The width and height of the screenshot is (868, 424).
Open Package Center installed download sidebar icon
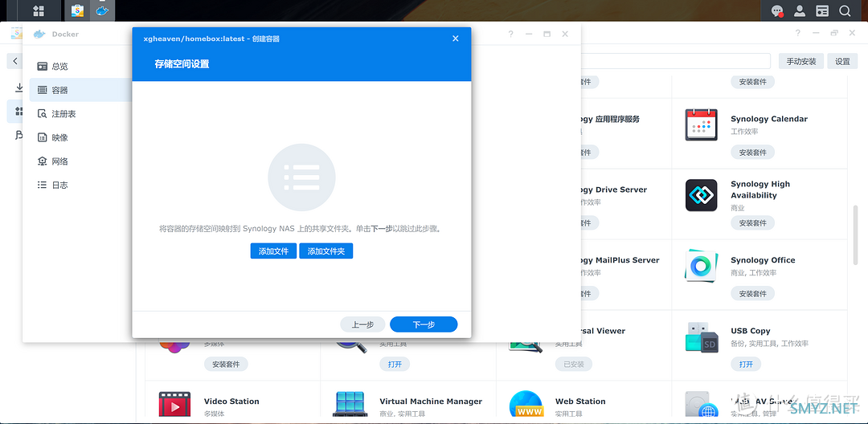tap(18, 88)
